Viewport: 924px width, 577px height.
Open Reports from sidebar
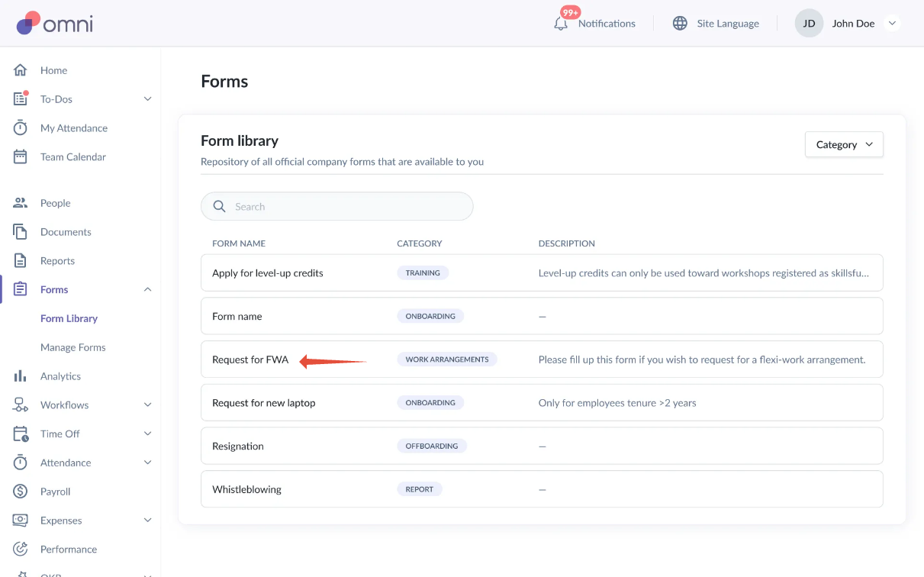coord(57,261)
